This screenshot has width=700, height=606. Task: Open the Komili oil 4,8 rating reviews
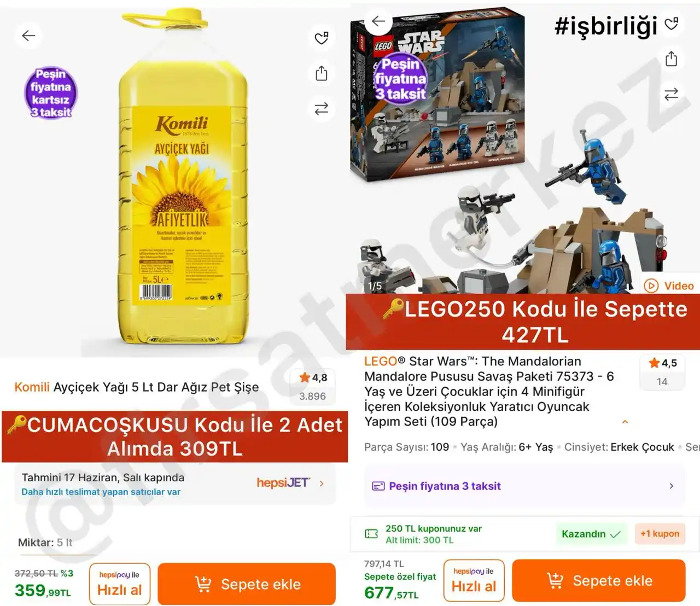click(x=313, y=386)
